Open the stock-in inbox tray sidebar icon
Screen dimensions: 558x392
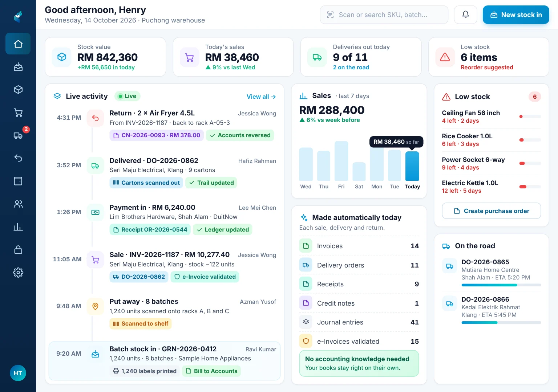coord(18,67)
